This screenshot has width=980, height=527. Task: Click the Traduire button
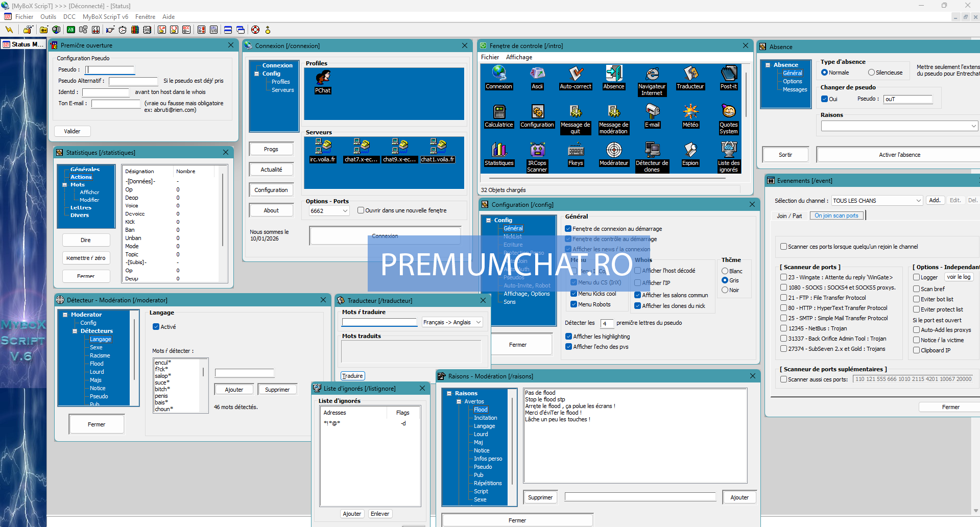click(352, 376)
